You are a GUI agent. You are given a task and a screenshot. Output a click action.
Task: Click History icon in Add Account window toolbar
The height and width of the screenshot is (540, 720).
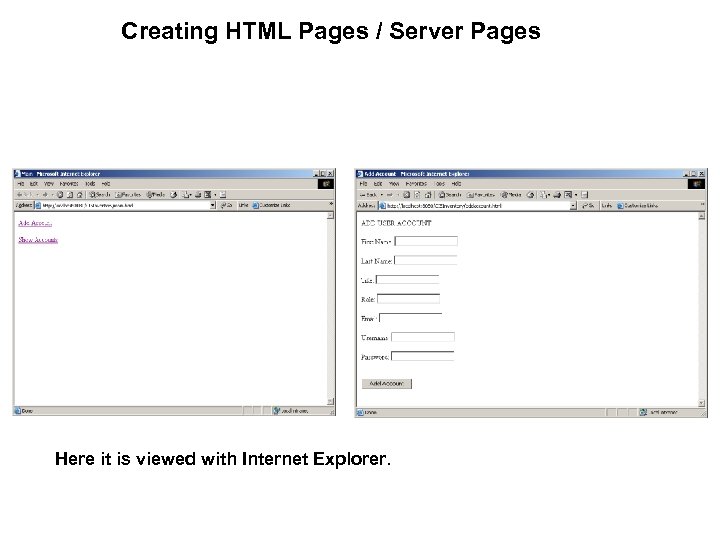pos(530,195)
